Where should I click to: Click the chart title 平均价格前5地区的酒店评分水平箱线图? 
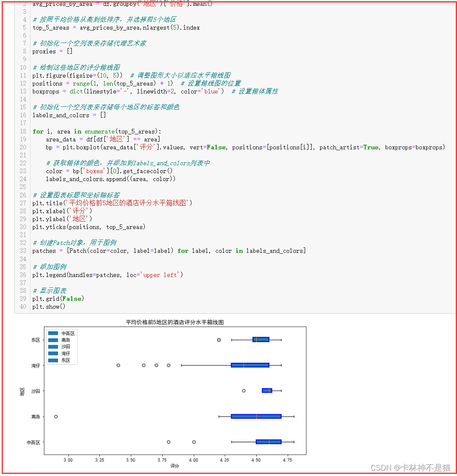pos(174,322)
